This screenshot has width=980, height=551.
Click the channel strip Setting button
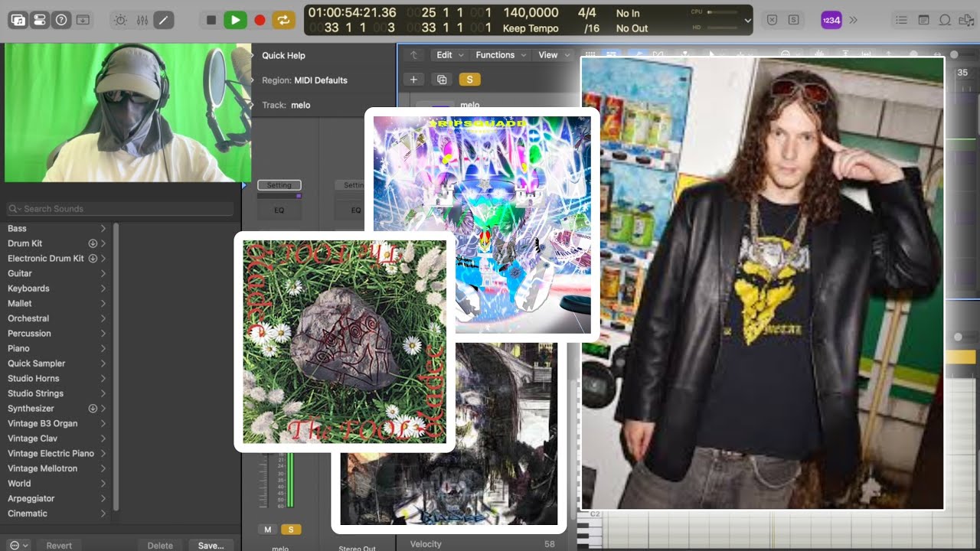(x=279, y=185)
